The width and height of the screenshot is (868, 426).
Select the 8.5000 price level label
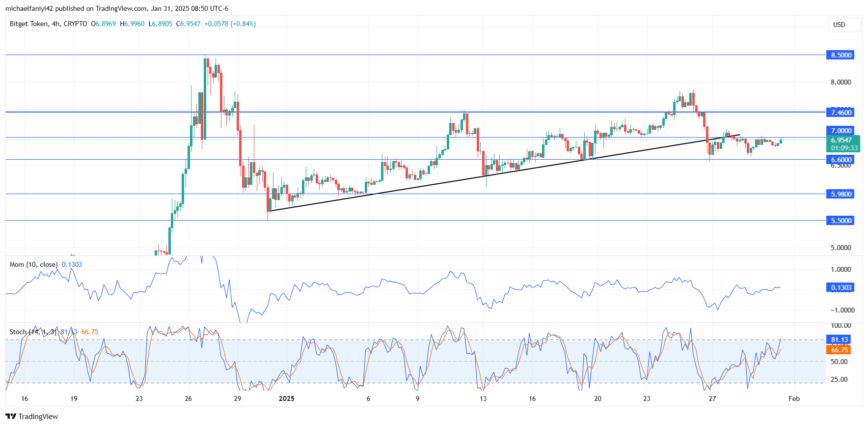tap(841, 55)
